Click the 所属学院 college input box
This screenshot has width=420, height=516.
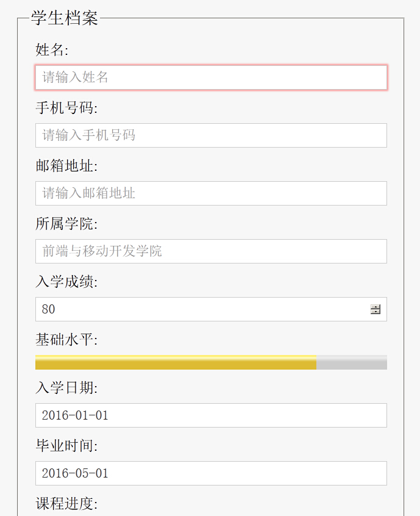tap(211, 251)
